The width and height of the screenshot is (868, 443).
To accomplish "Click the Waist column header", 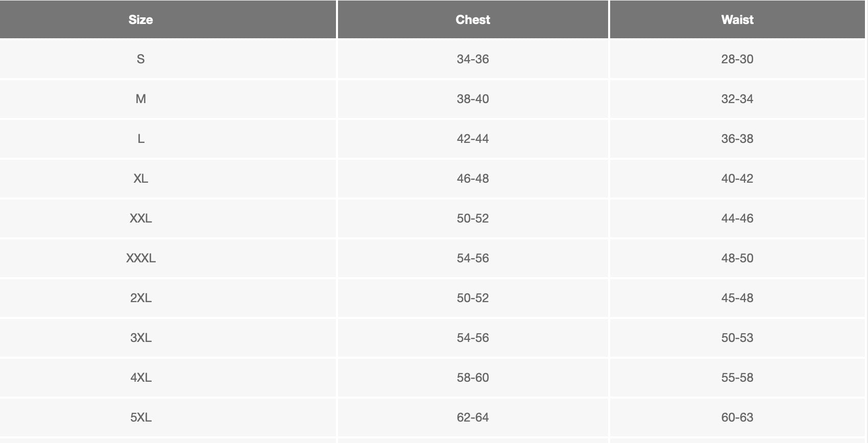I will [x=737, y=19].
